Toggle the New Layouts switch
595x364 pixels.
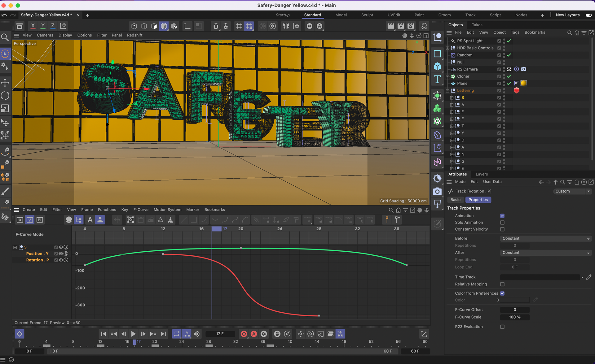[x=588, y=15]
